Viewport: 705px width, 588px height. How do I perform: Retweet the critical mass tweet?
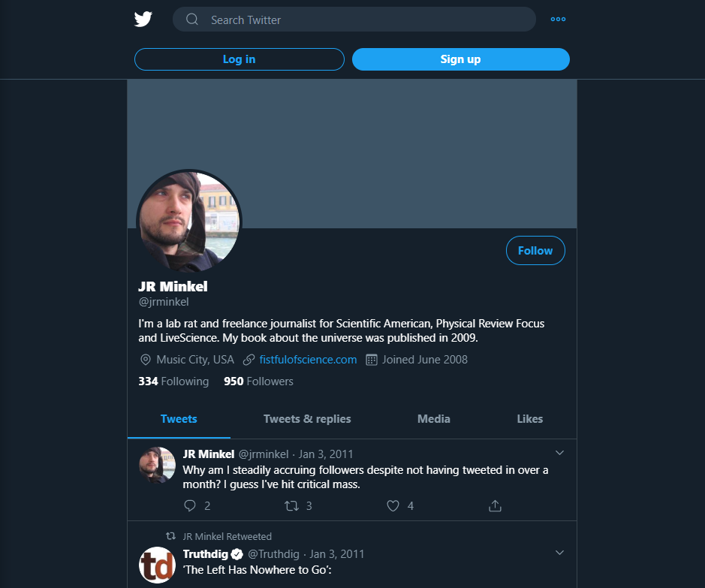(292, 506)
